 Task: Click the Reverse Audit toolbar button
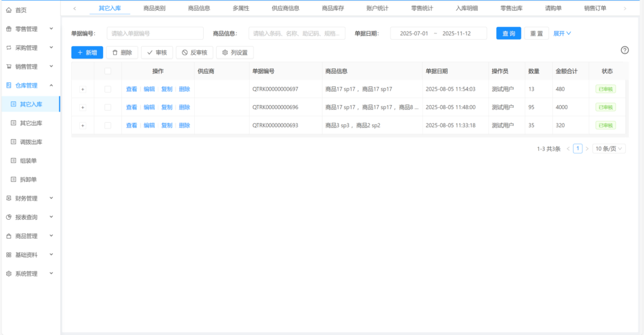[194, 53]
